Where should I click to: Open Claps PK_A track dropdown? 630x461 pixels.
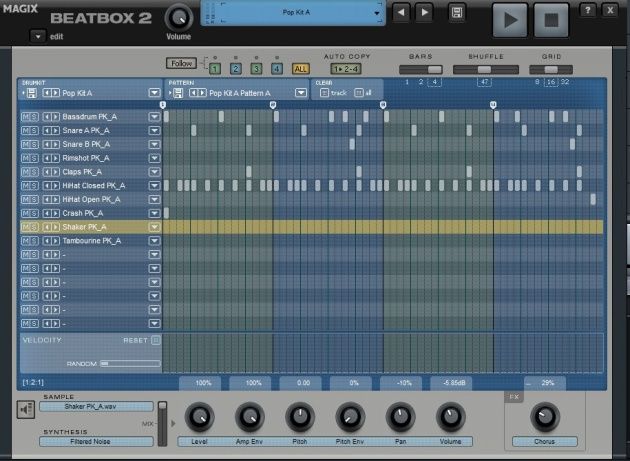154,172
